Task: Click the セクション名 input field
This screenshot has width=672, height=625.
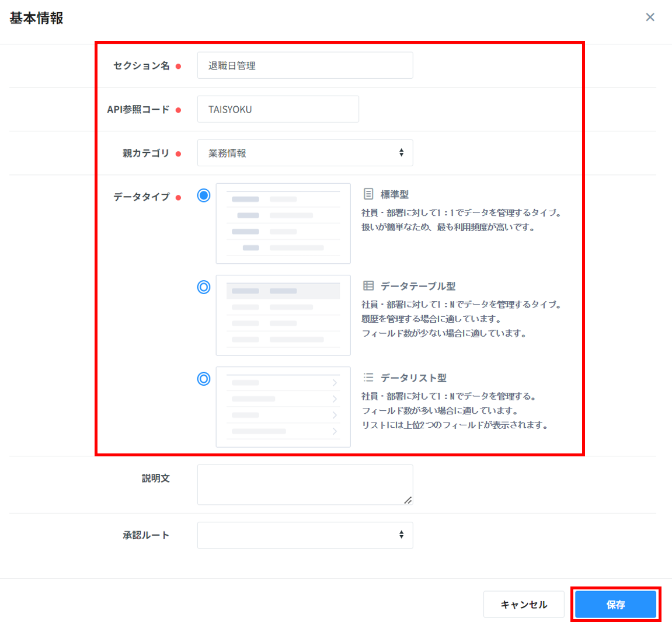Action: tap(305, 65)
